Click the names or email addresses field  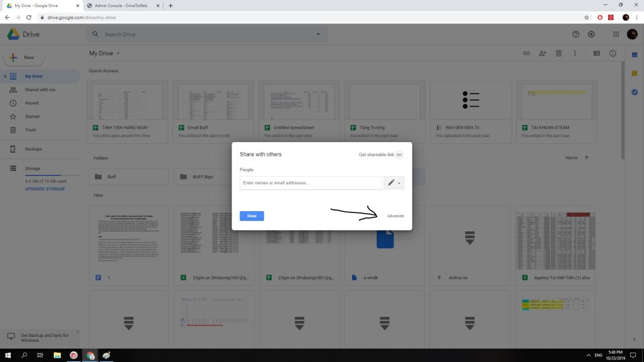tap(311, 183)
